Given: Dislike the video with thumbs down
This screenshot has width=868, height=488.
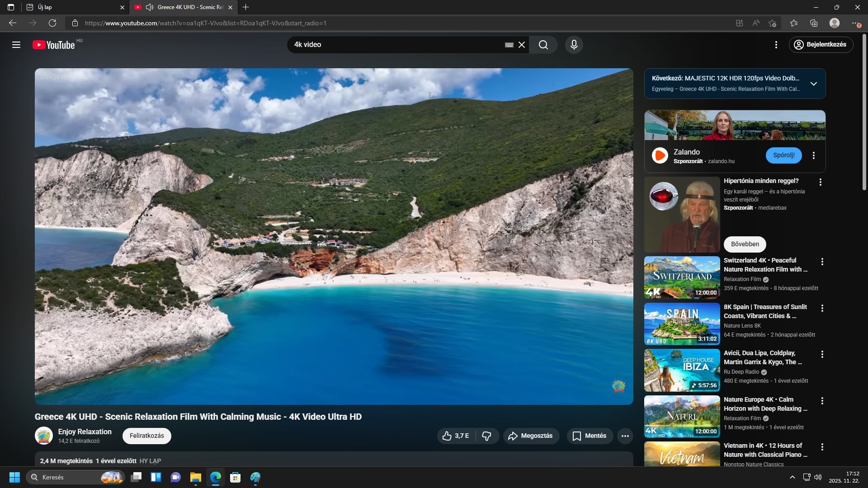Looking at the screenshot, I should (x=487, y=436).
